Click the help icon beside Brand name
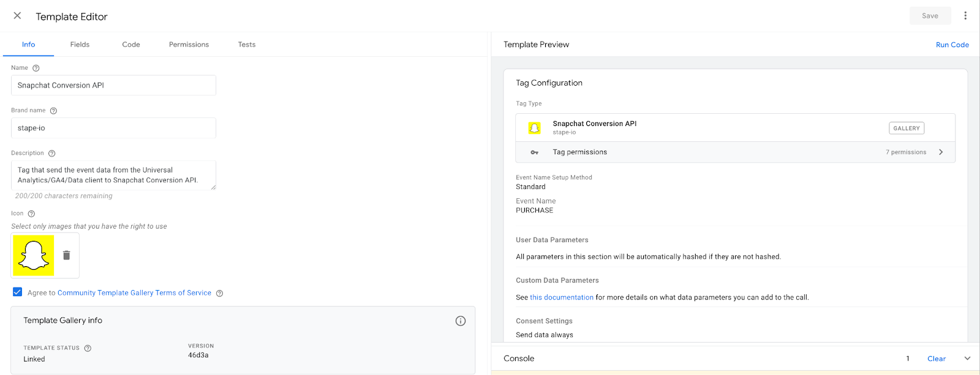The image size is (980, 375). click(x=53, y=111)
